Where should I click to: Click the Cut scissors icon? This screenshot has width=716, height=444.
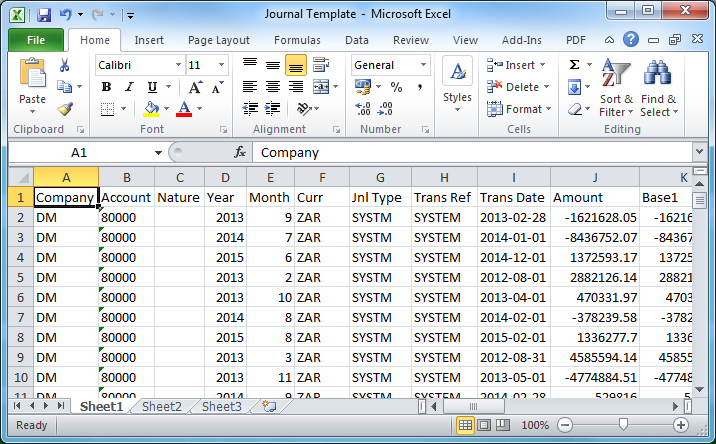(64, 65)
